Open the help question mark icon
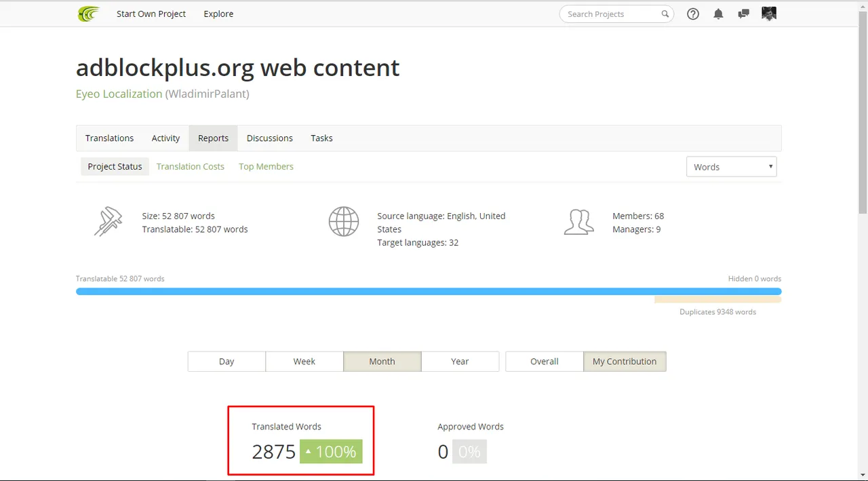 coord(693,14)
